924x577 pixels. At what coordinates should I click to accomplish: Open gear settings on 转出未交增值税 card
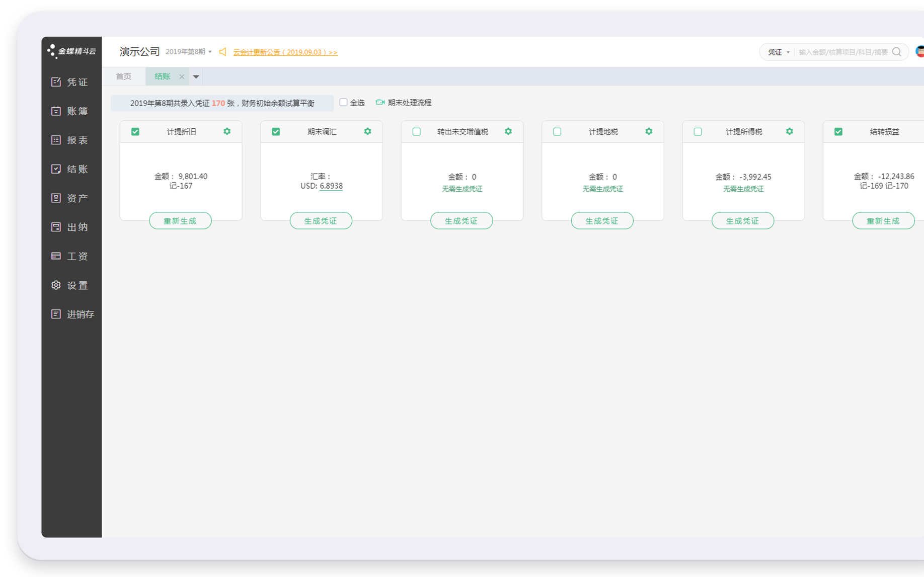508,131
